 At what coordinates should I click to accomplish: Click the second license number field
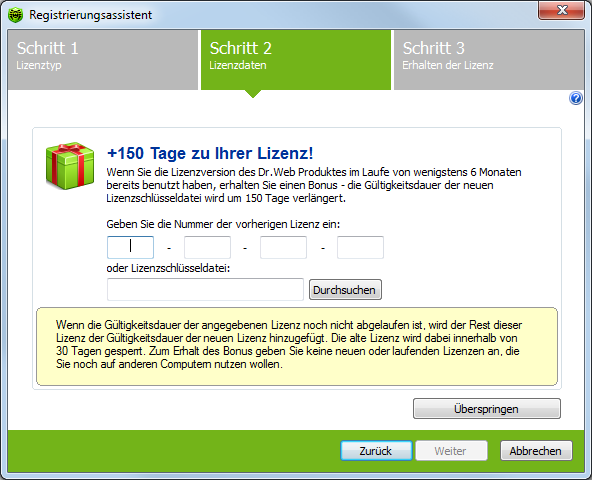[207, 247]
